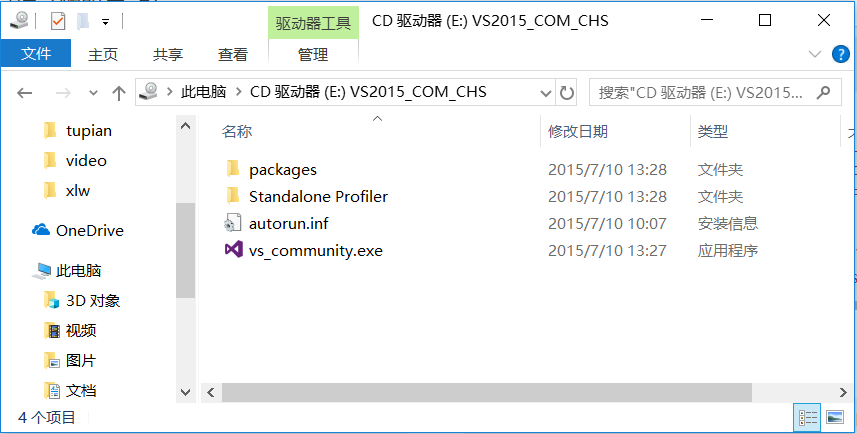Click 此电脑 in the address breadcrumb

pyautogui.click(x=204, y=93)
